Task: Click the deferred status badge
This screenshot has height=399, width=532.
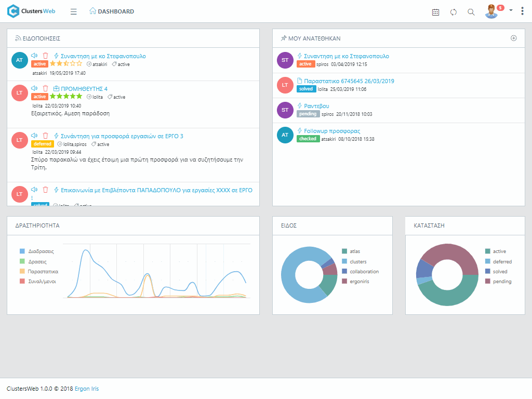Action: pyautogui.click(x=43, y=144)
